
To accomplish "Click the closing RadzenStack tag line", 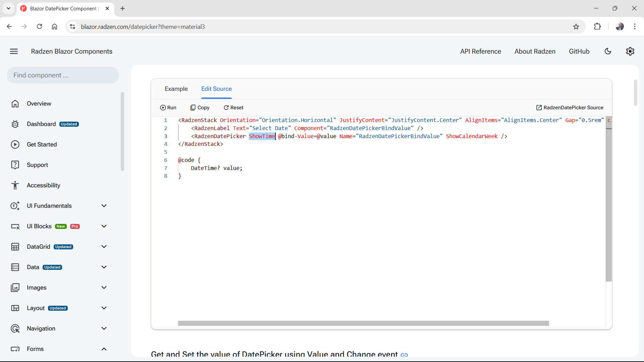I will tap(201, 144).
